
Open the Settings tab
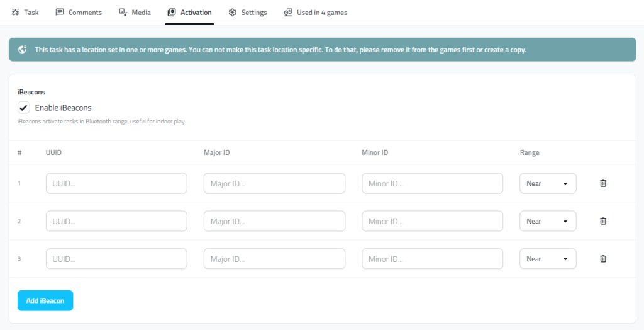pos(248,13)
